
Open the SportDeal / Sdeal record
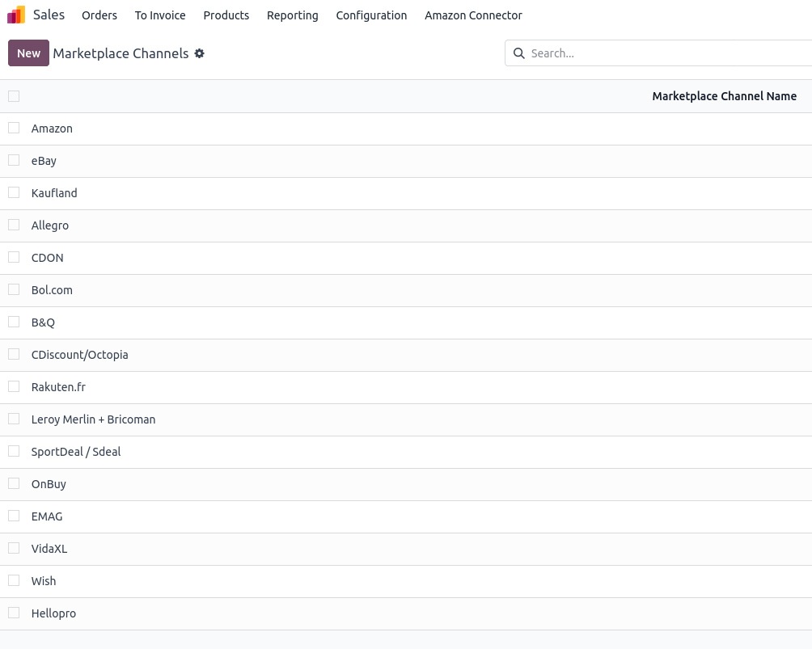(76, 452)
